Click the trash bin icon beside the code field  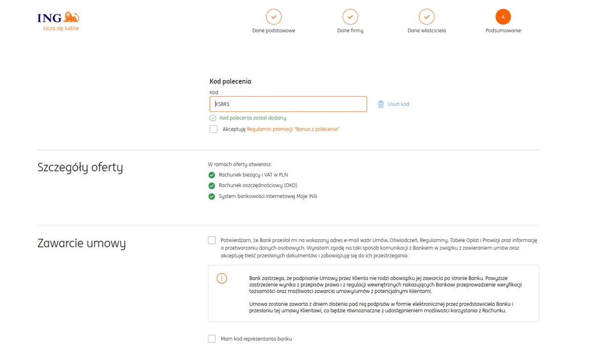(x=381, y=104)
